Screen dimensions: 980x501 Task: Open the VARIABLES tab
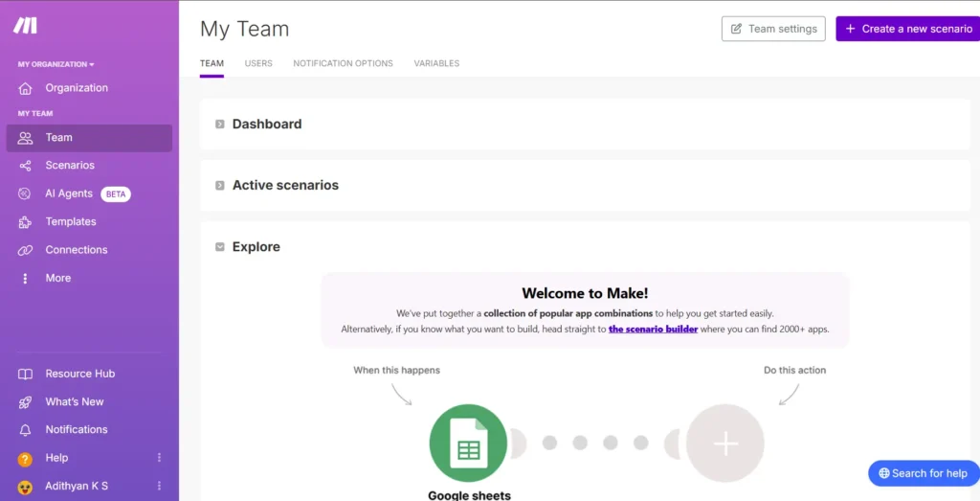[436, 64]
